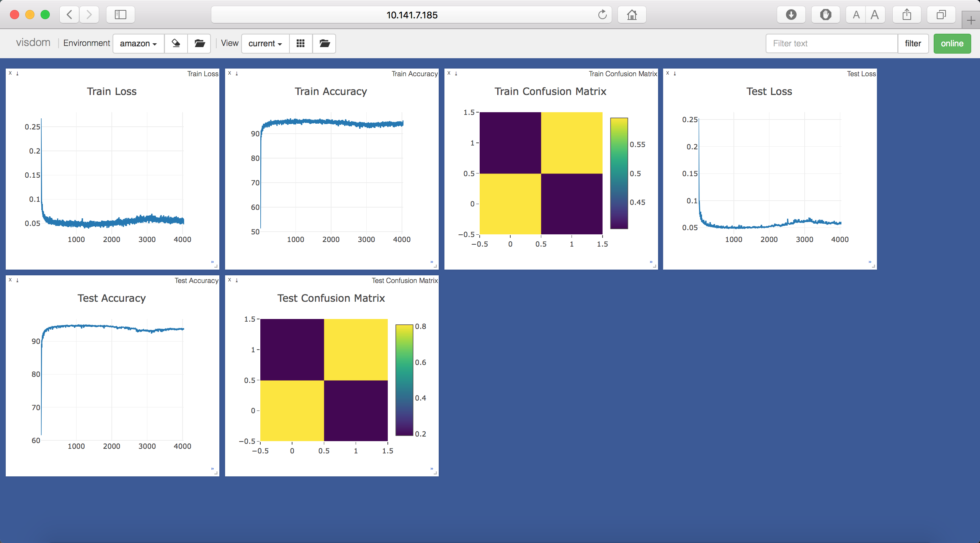
Task: Click the filter button
Action: (x=913, y=43)
